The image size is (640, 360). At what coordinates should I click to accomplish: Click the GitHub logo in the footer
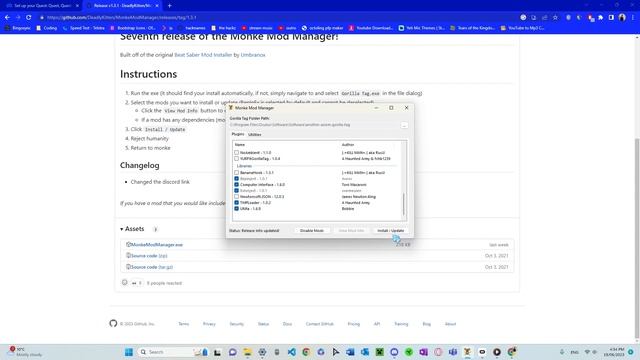coord(113,323)
